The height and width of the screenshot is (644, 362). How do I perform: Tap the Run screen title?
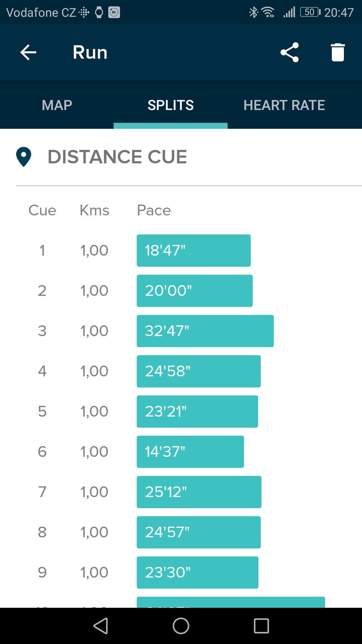[90, 52]
